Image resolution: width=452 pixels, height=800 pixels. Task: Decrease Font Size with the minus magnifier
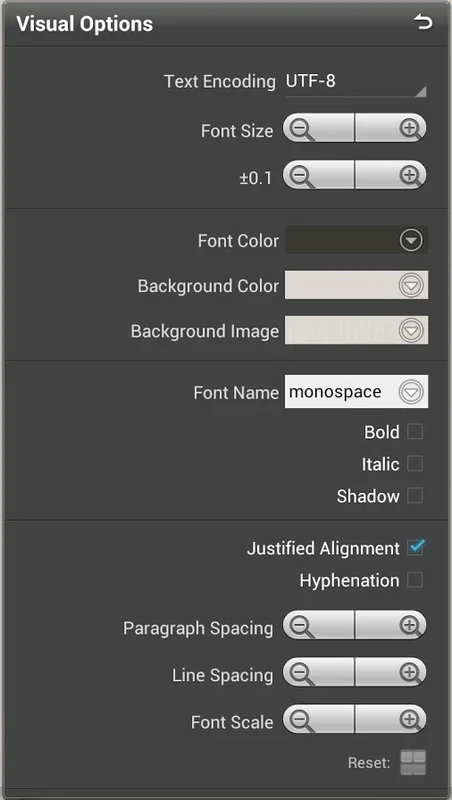pos(318,128)
